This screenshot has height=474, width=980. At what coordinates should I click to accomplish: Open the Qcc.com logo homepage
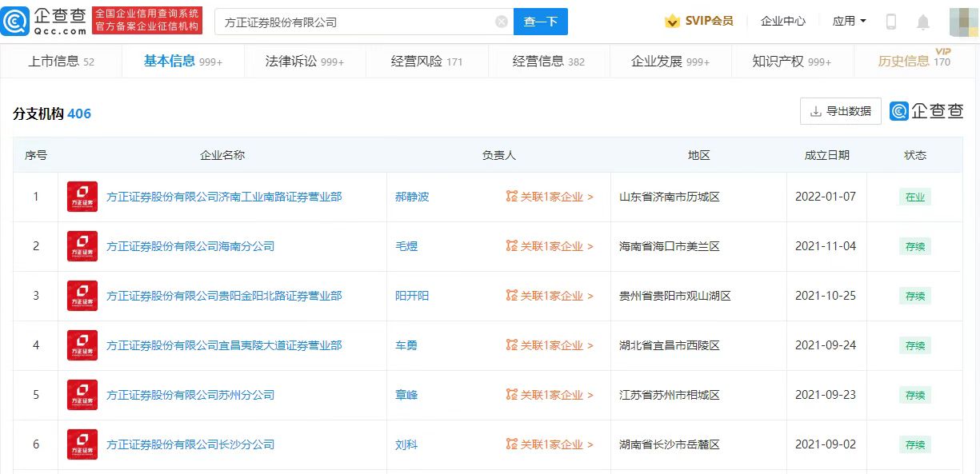click(x=45, y=22)
